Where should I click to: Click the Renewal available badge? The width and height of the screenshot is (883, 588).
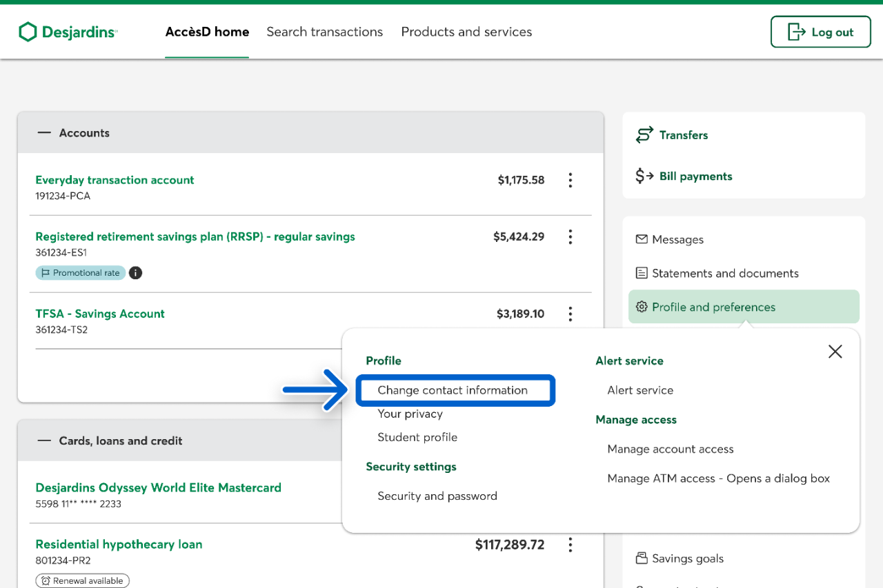click(x=83, y=580)
